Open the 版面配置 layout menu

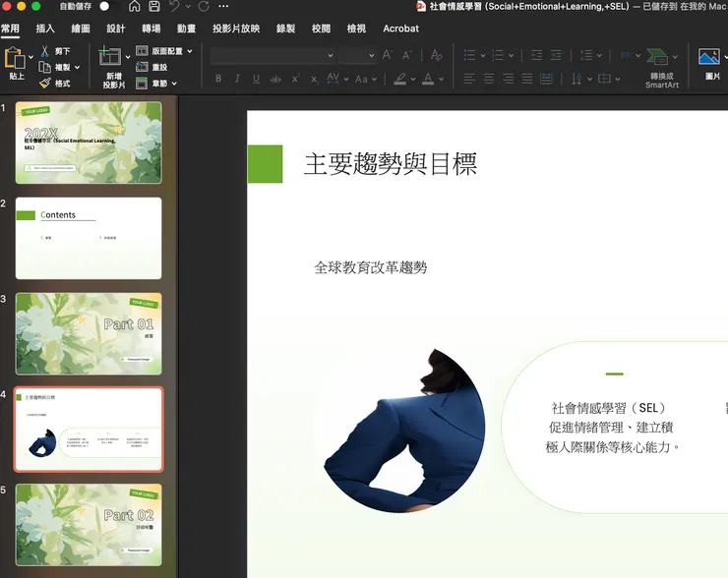pos(164,51)
